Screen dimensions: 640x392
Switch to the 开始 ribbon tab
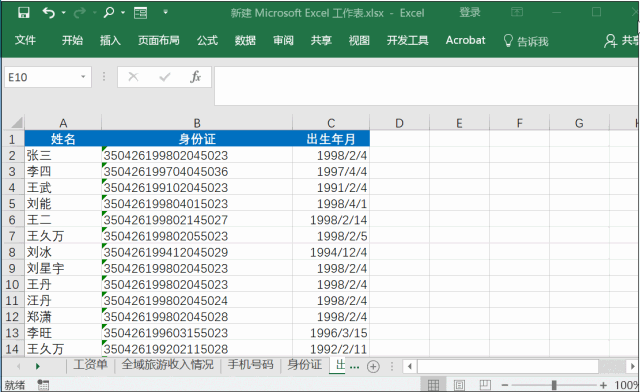[72, 40]
